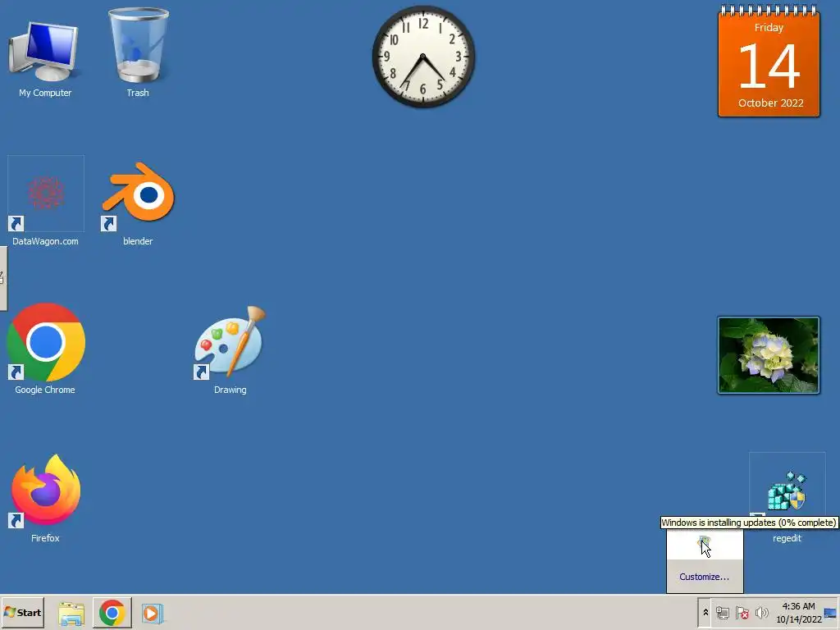Click the analog clock gadget
The height and width of the screenshot is (630, 840).
coord(423,57)
